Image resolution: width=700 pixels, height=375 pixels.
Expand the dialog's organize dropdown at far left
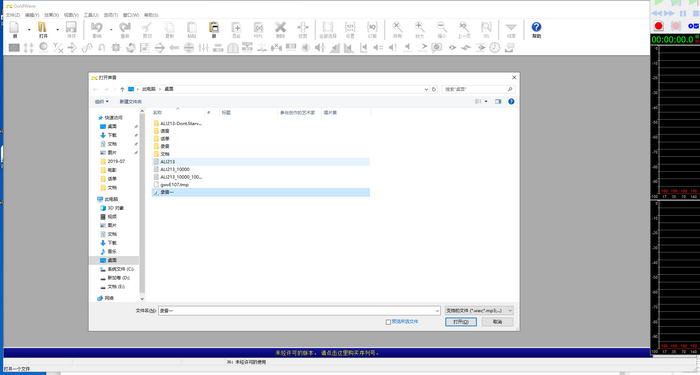coord(102,102)
